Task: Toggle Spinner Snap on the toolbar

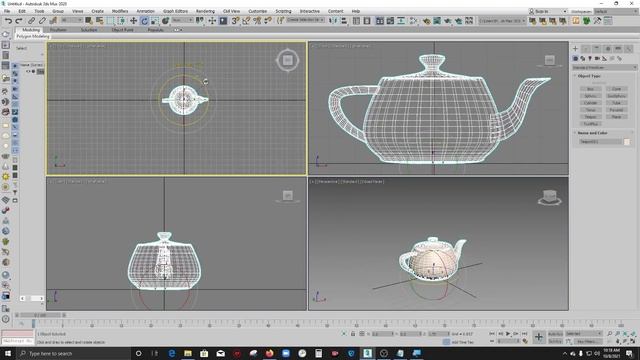Action: pos(268,20)
